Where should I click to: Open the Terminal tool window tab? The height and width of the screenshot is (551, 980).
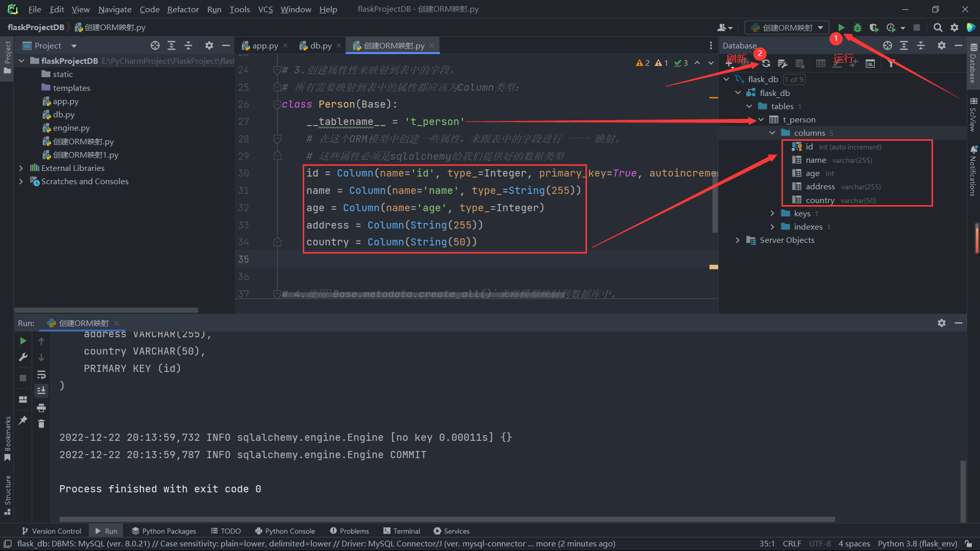[402, 531]
